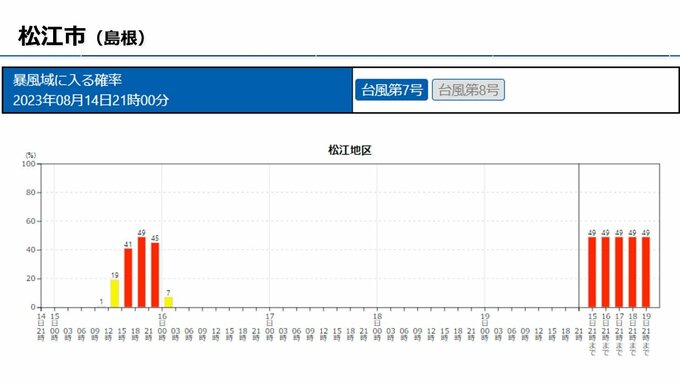Switch to the 台風第8号 tab
The image size is (680, 382).
coord(468,90)
